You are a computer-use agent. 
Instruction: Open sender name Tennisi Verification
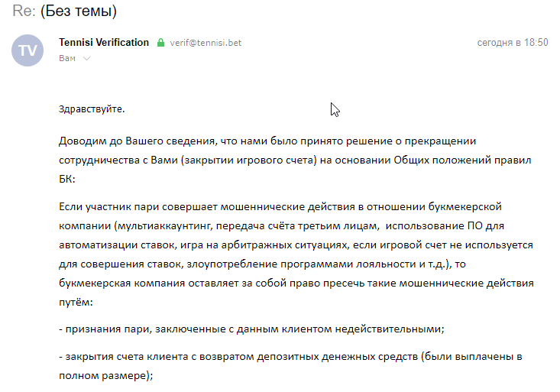point(104,43)
